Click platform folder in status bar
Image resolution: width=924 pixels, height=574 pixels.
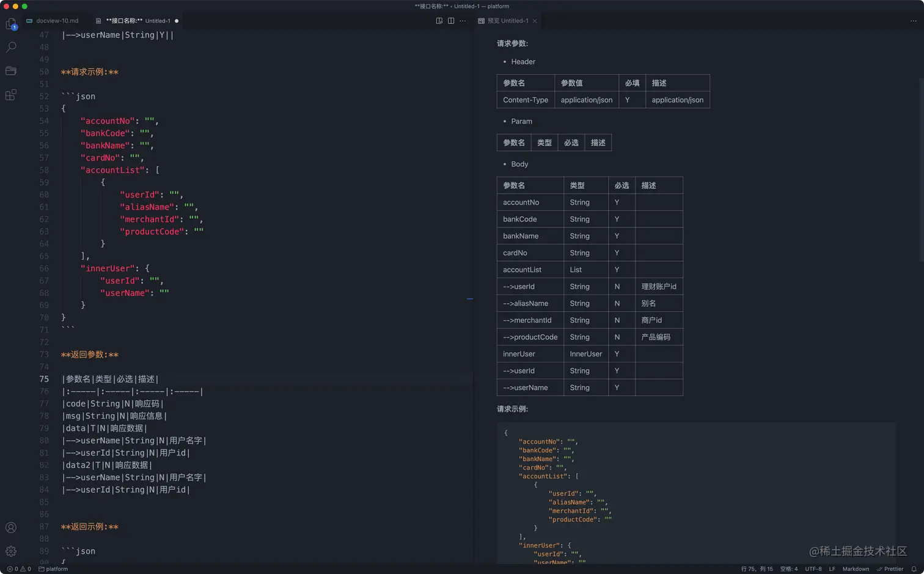coord(53,569)
